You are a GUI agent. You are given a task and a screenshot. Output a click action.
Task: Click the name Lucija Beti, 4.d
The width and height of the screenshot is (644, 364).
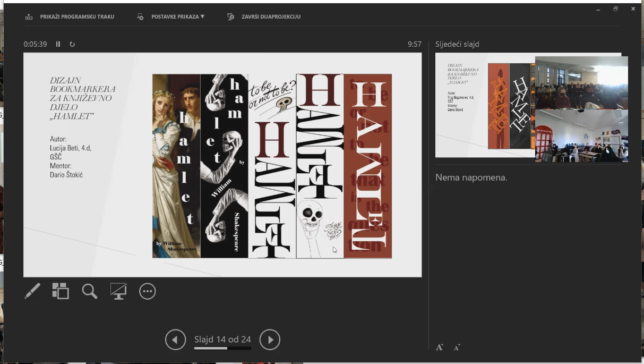[x=71, y=148]
